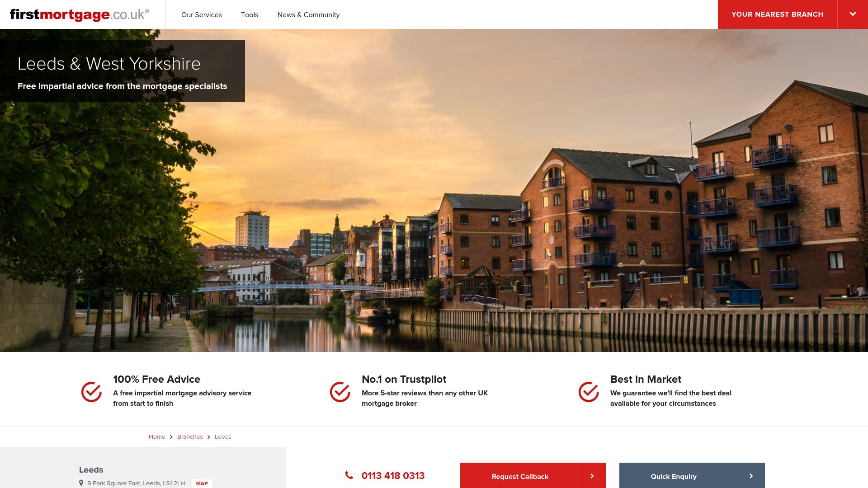Viewport: 868px width, 488px height.
Task: Click the checkmark icon for Best in Market
Action: [588, 390]
